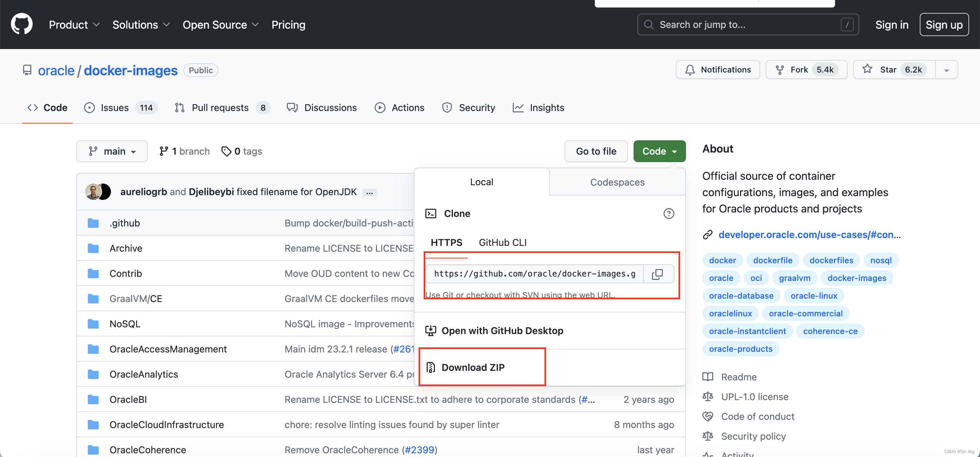Click the clone URL text field
The height and width of the screenshot is (457, 980).
click(x=535, y=274)
